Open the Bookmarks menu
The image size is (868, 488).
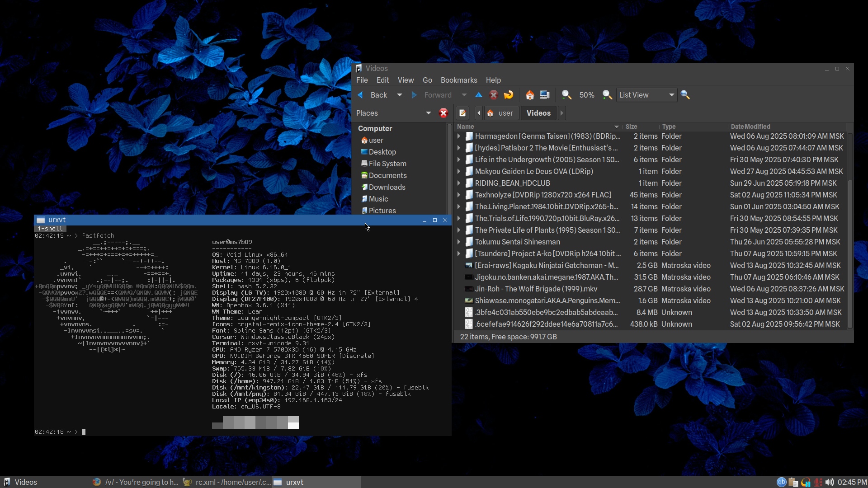pos(459,80)
